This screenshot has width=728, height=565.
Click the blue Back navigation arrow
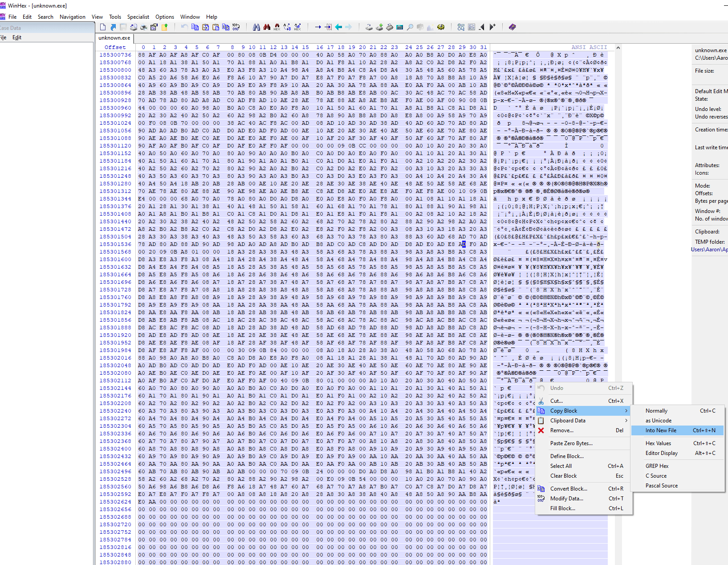pyautogui.click(x=338, y=27)
